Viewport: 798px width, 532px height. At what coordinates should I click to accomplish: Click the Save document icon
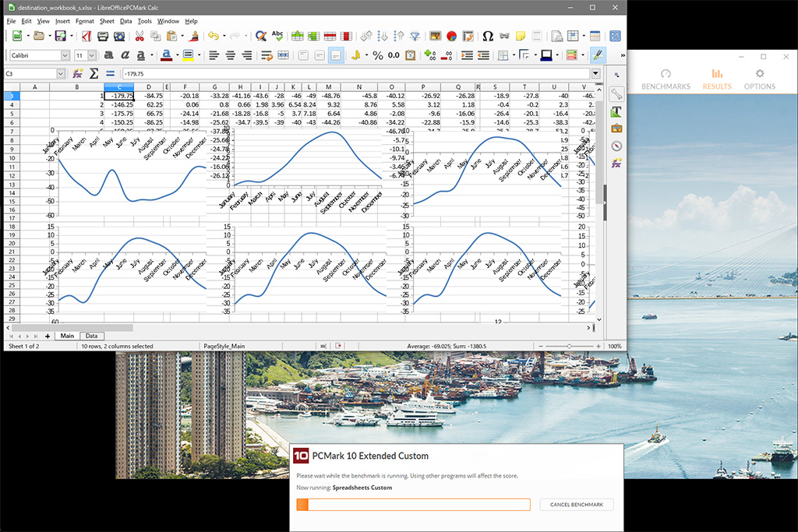pyautogui.click(x=61, y=36)
